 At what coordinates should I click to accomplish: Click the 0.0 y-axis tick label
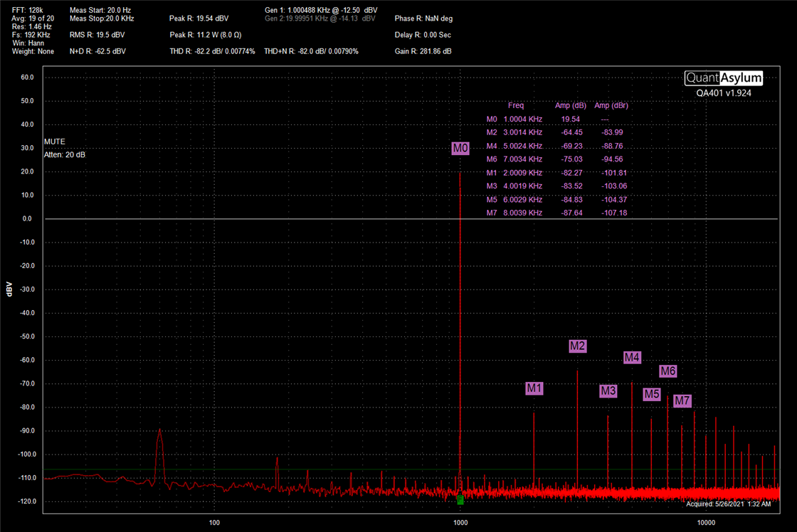[27, 218]
